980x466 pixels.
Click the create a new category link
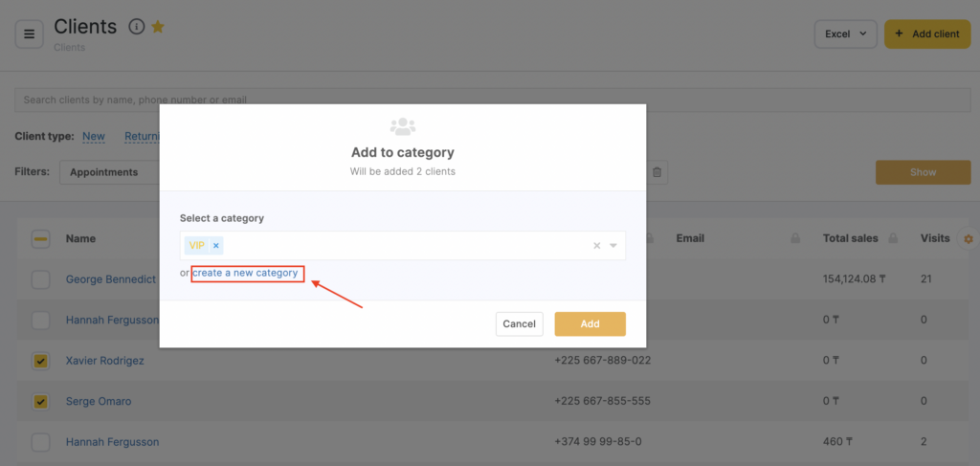point(246,274)
